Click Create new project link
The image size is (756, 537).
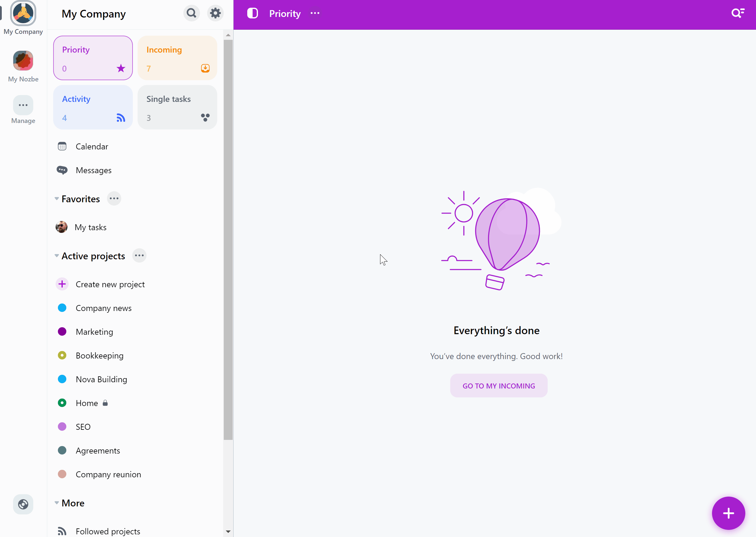[x=110, y=284]
